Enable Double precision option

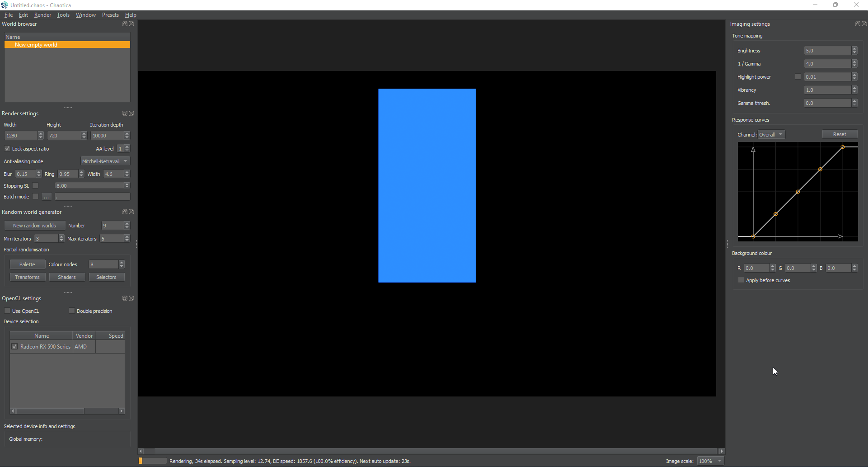click(72, 311)
